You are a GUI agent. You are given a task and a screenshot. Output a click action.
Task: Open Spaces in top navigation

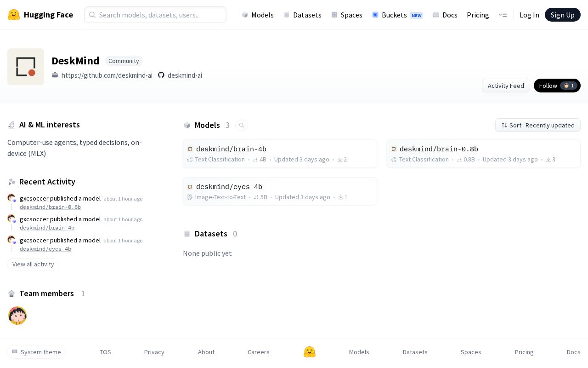(347, 15)
